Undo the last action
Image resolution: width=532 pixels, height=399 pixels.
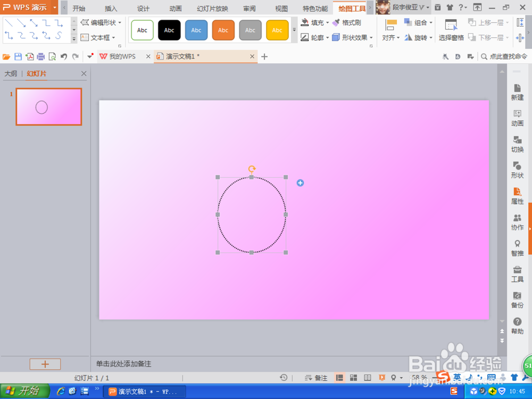[64, 57]
